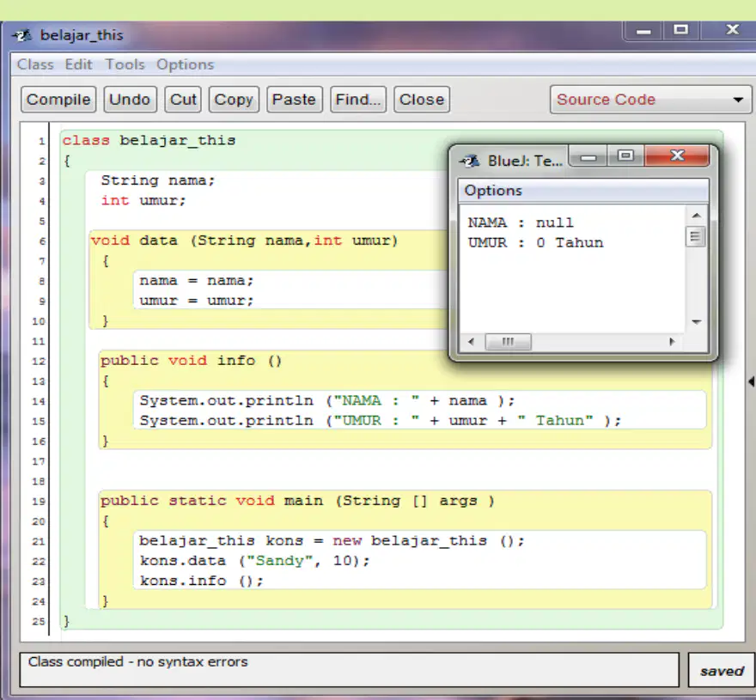Open the Tools menu
Screen dimensions: 756x700
tap(125, 64)
